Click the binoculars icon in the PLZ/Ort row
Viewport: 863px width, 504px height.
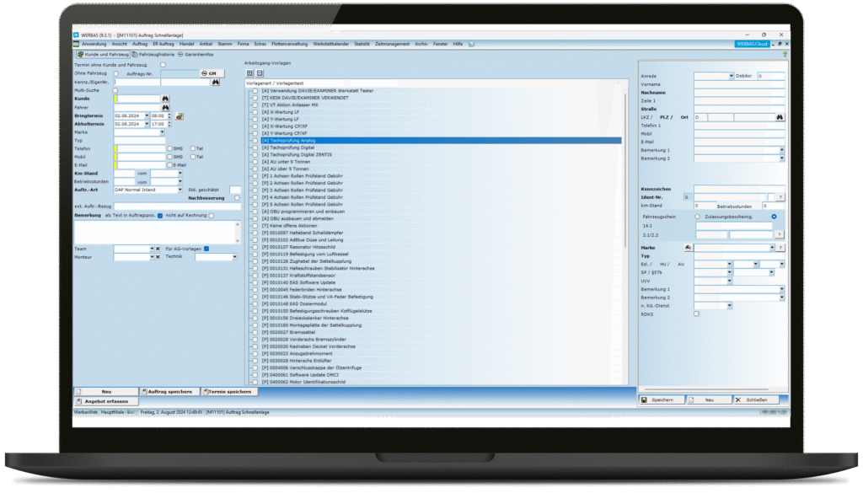tap(780, 117)
